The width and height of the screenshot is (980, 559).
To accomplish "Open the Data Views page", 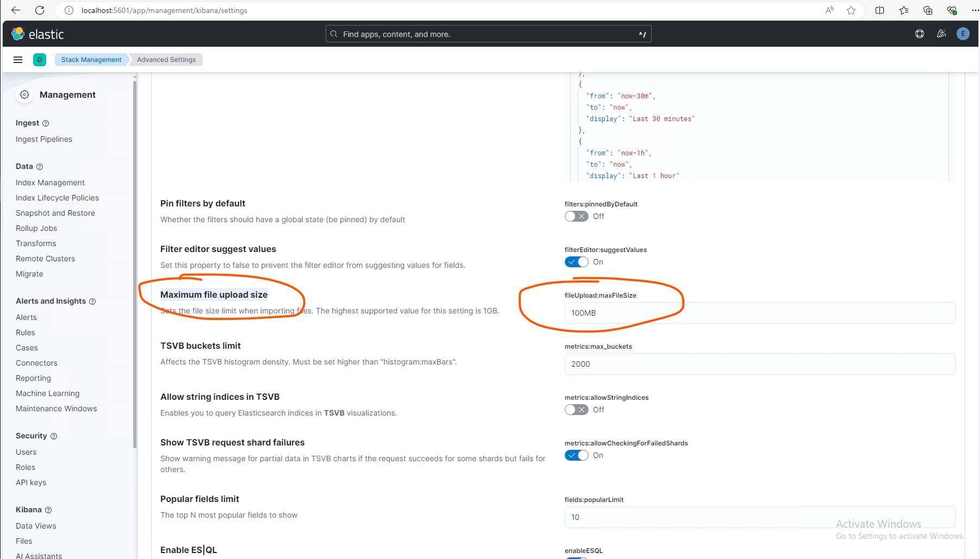I will [36, 526].
